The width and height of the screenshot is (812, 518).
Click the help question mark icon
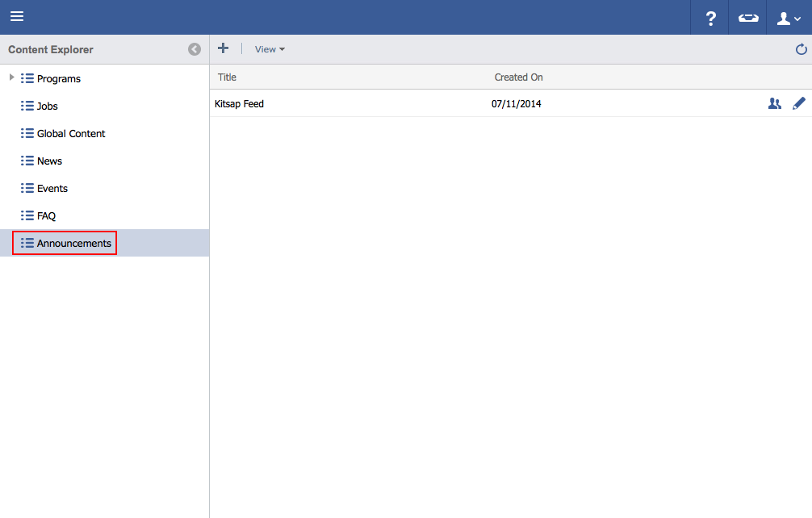point(710,19)
